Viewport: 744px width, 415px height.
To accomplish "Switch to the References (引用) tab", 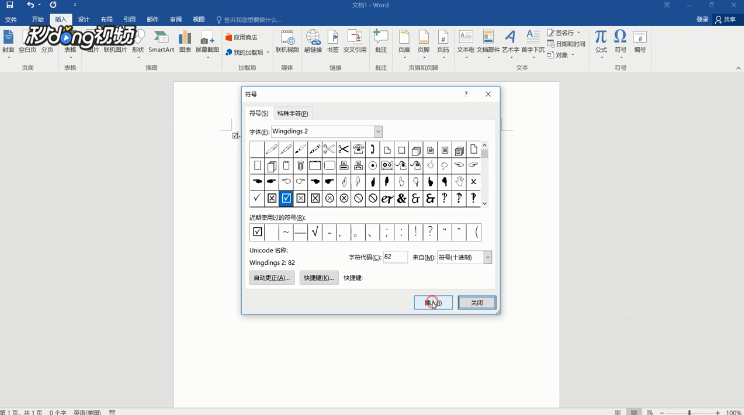I will 130,19.
